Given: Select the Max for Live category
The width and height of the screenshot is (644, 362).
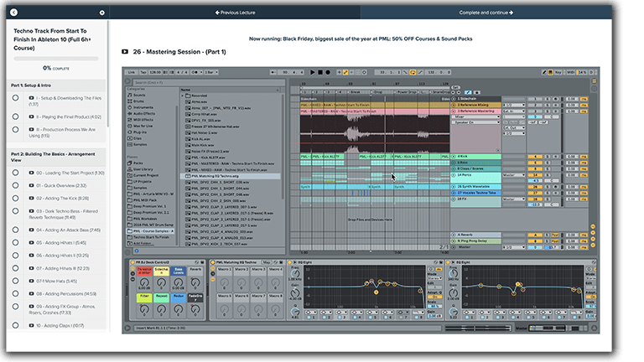Looking at the screenshot, I should click(143, 126).
